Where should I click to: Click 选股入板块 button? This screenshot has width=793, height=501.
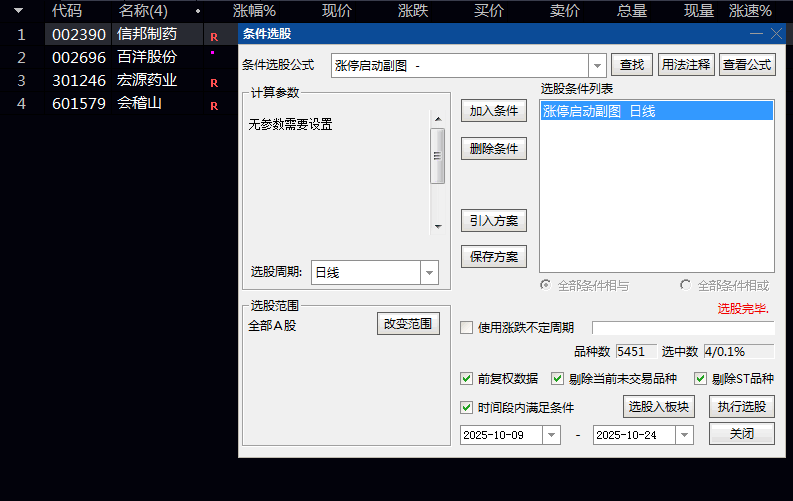pos(658,406)
